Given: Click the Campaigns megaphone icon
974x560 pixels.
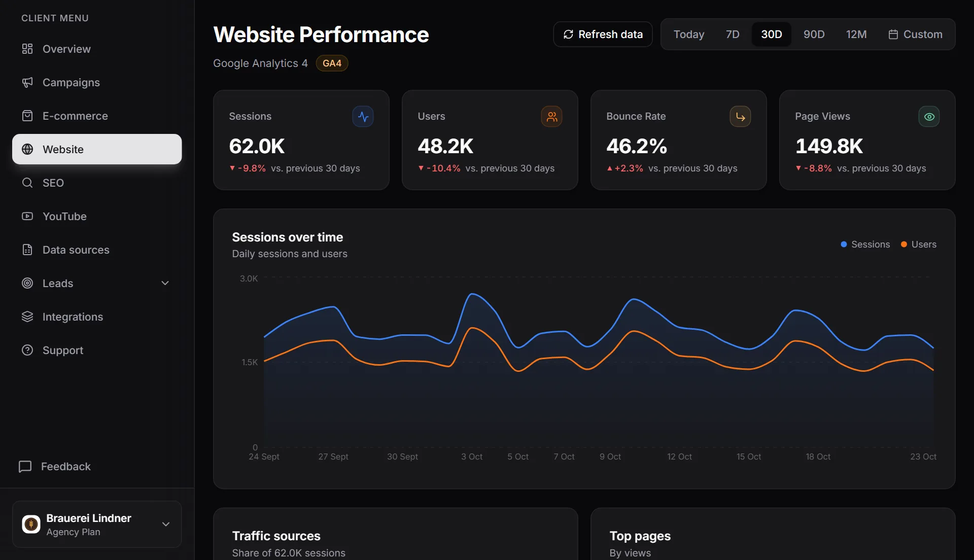Looking at the screenshot, I should (x=27, y=82).
